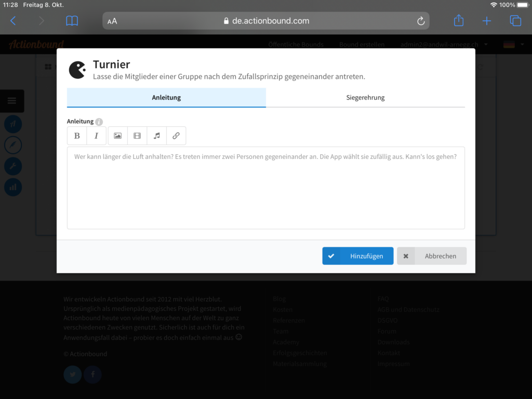Open a new Safari tab

(x=486, y=21)
